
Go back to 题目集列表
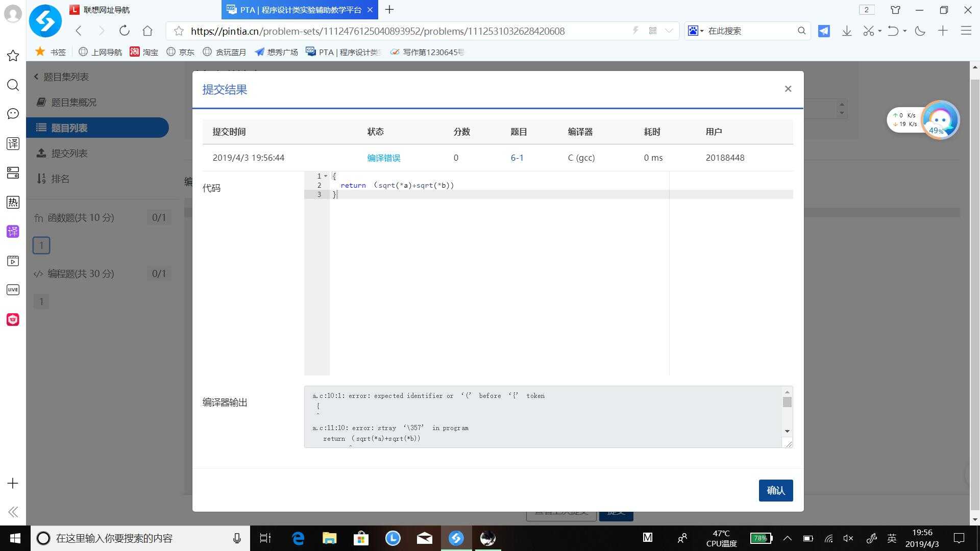(61, 77)
